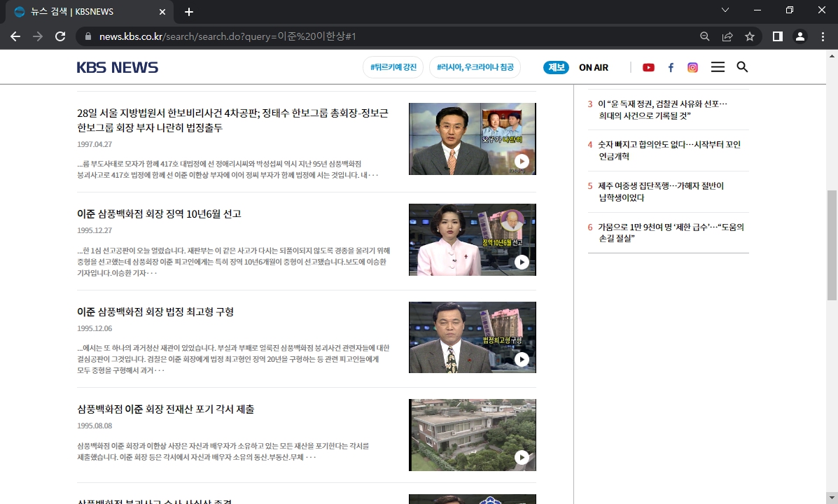Open the Chrome three-dot menu
The image size is (838, 504).
pyautogui.click(x=823, y=36)
